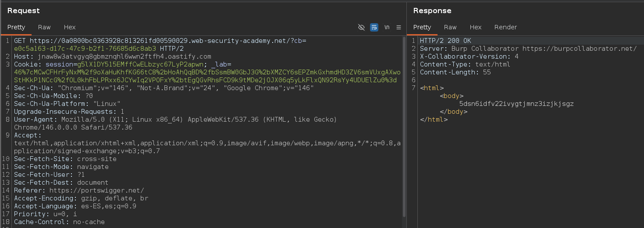Switch to the Request Hex tab
The image size is (644, 228).
coord(70,27)
